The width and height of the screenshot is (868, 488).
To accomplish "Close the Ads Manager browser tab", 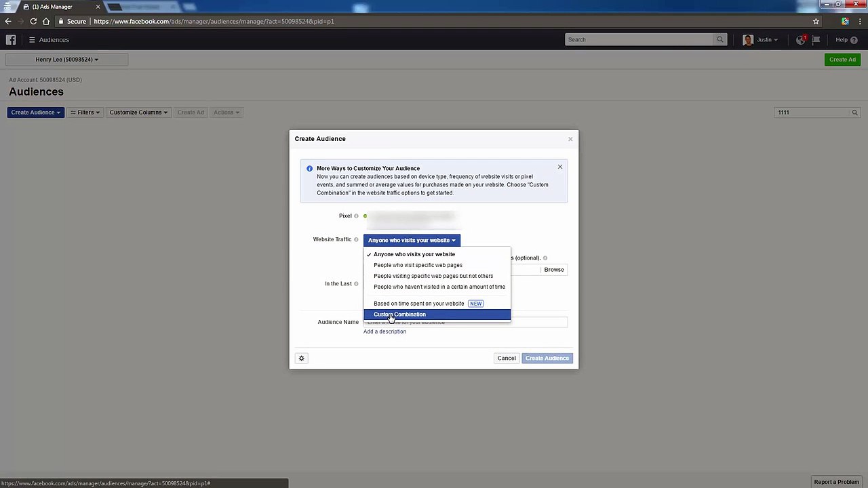I will (98, 7).
